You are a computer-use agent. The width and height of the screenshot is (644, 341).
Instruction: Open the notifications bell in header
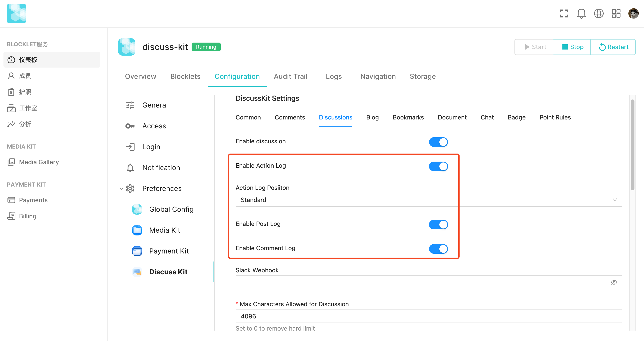[581, 13]
